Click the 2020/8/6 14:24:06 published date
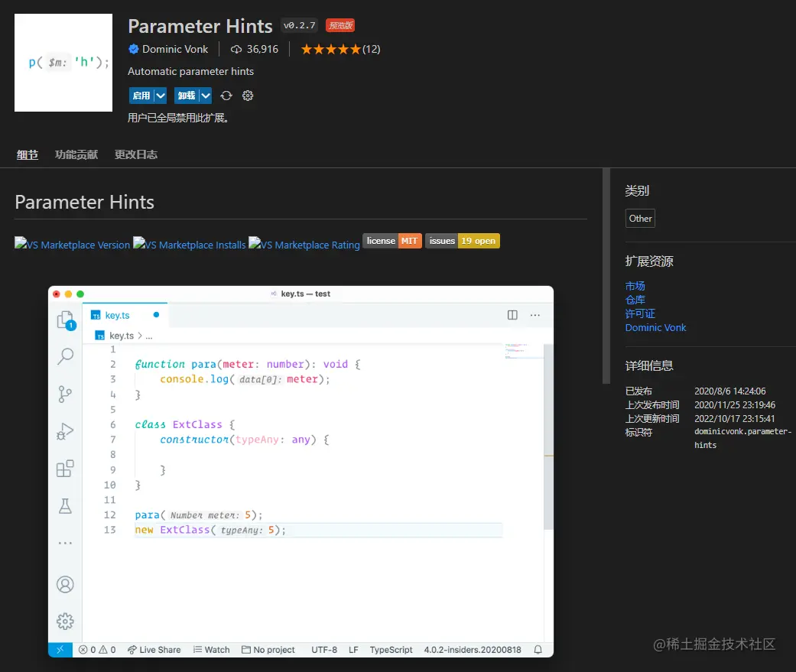Image resolution: width=796 pixels, height=672 pixels. pos(729,391)
